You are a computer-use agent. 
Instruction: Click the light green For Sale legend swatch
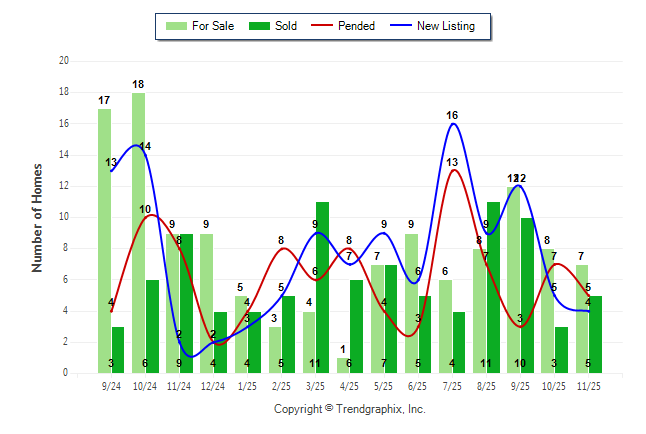click(x=176, y=26)
